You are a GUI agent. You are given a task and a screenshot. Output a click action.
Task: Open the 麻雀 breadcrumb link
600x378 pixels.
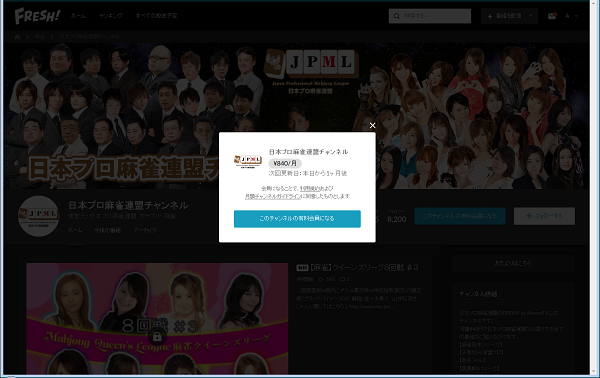[40, 37]
